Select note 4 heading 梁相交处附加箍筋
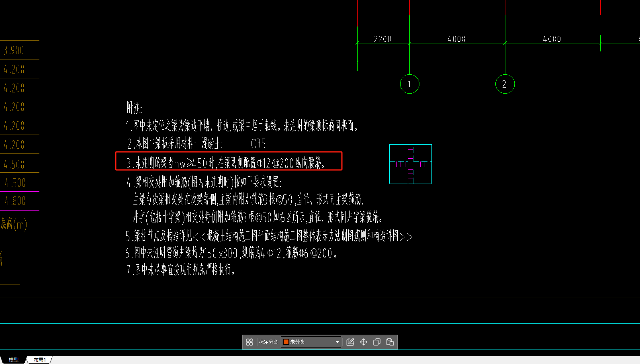 click(204, 182)
